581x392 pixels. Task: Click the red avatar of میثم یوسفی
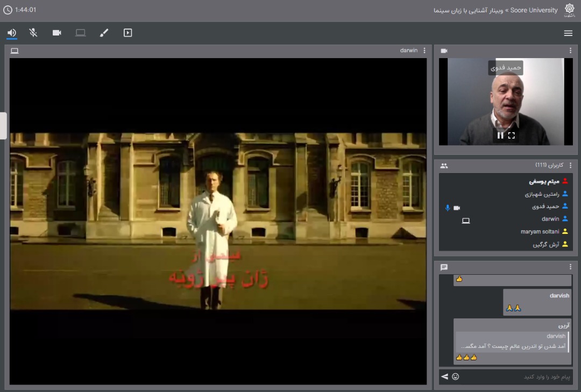[x=565, y=181]
